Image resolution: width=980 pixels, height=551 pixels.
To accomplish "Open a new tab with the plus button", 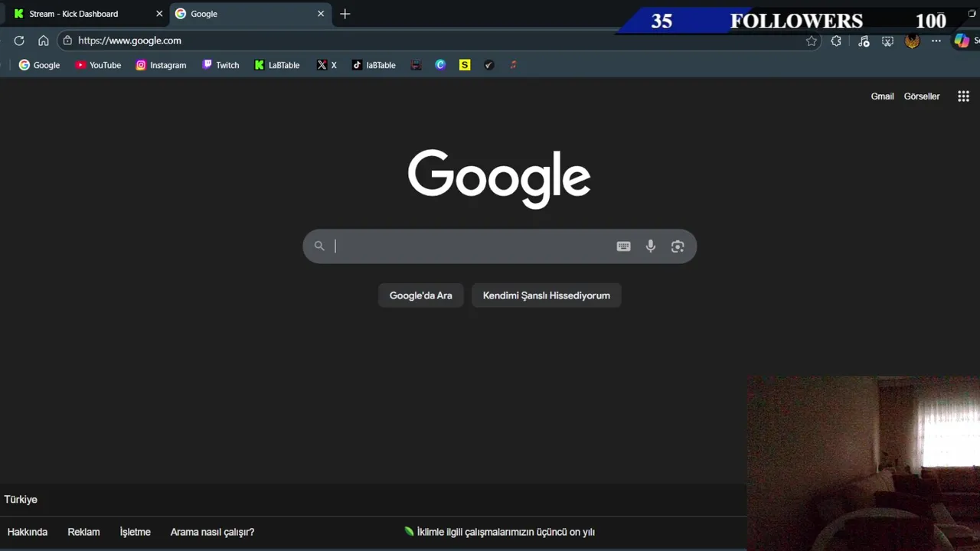I will pos(345,14).
